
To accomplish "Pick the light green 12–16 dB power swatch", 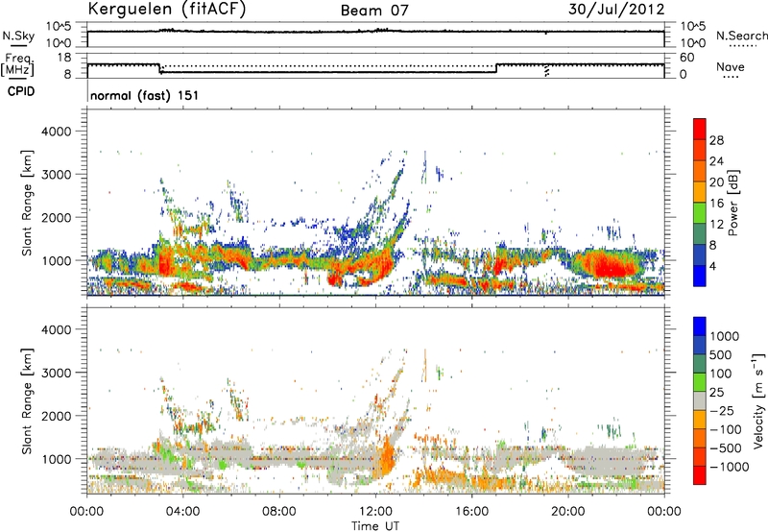I will (700, 213).
